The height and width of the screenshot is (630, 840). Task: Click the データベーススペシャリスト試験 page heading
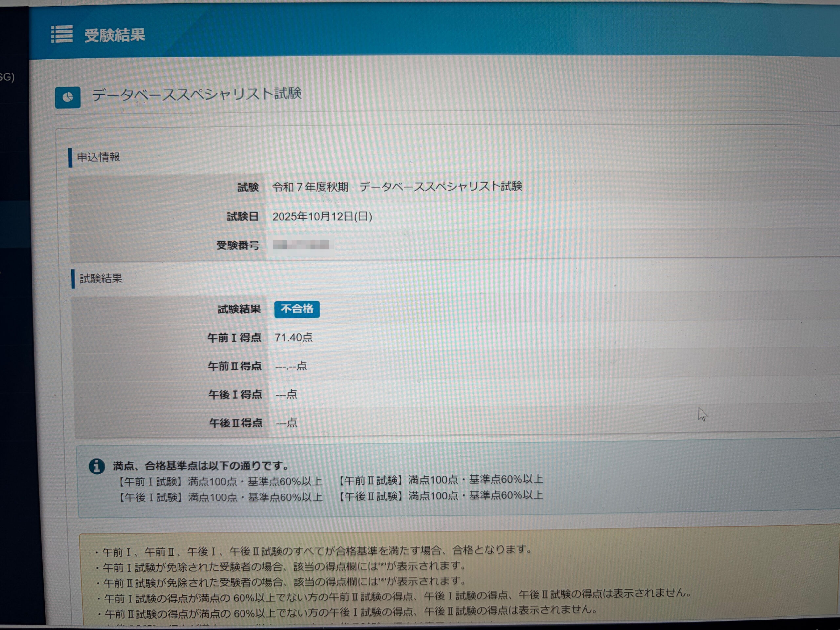pos(196,94)
